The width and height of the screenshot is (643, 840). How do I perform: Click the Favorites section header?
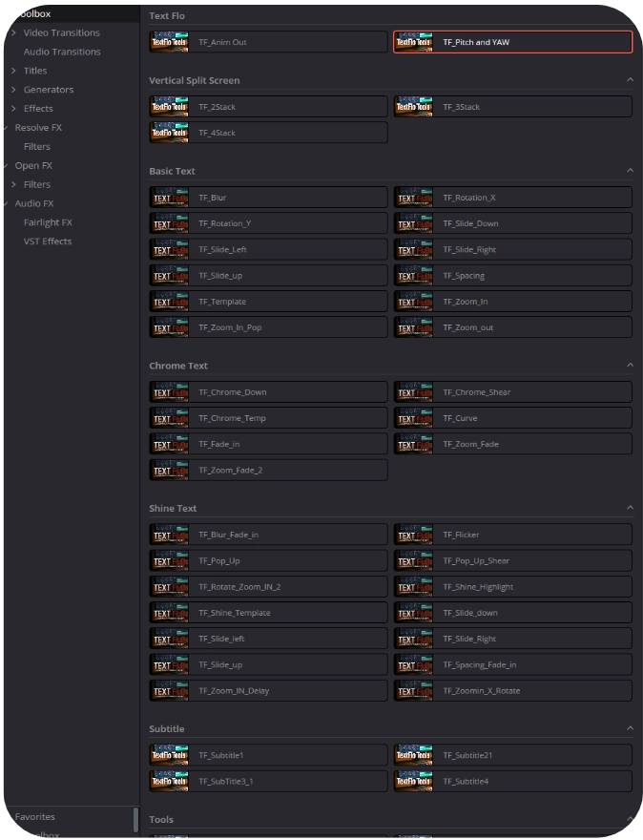pyautogui.click(x=35, y=817)
